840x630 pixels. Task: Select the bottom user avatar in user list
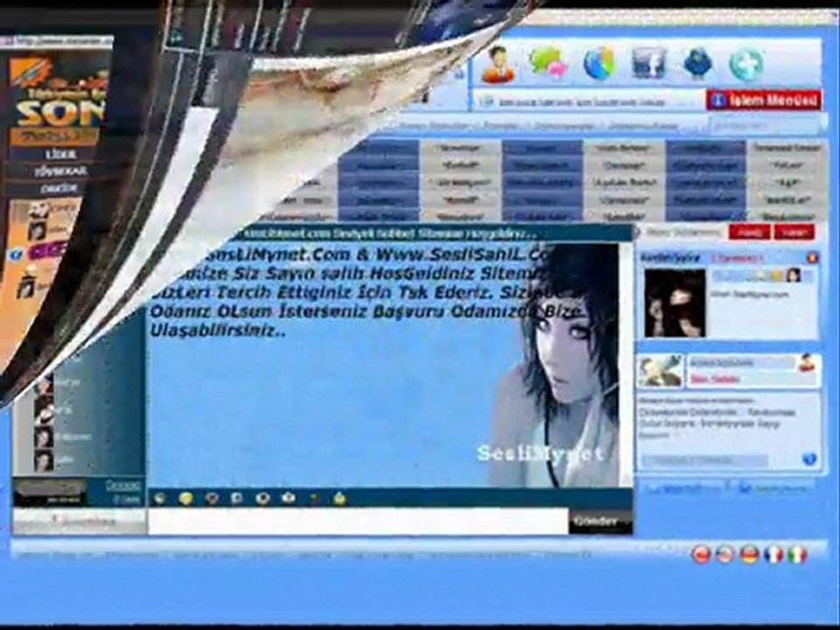(44, 460)
